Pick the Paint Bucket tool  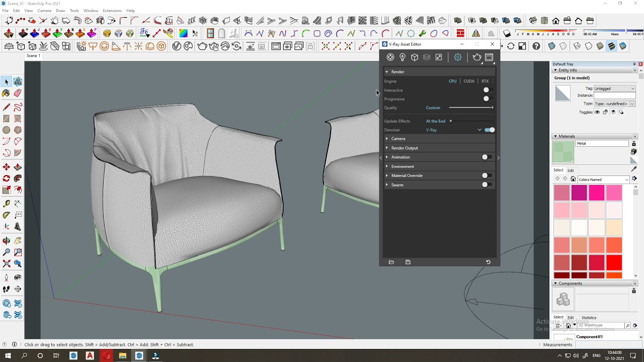[x=7, y=93]
